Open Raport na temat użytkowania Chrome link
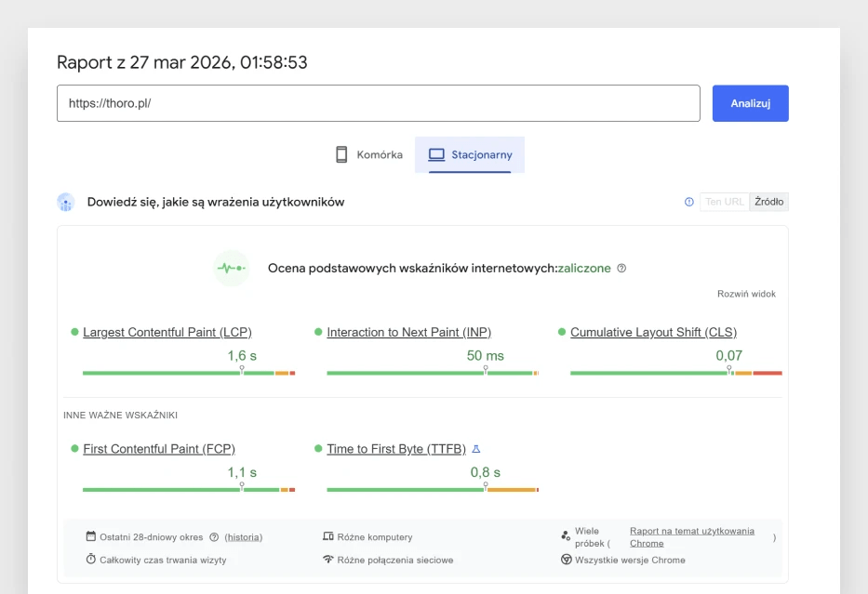Screen dimensions: 868x594 tap(691, 536)
